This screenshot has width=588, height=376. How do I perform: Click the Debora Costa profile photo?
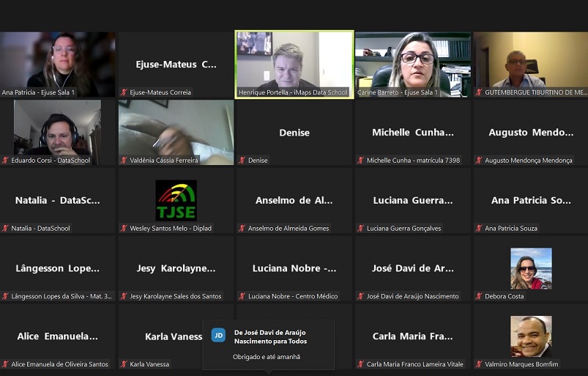click(x=531, y=268)
